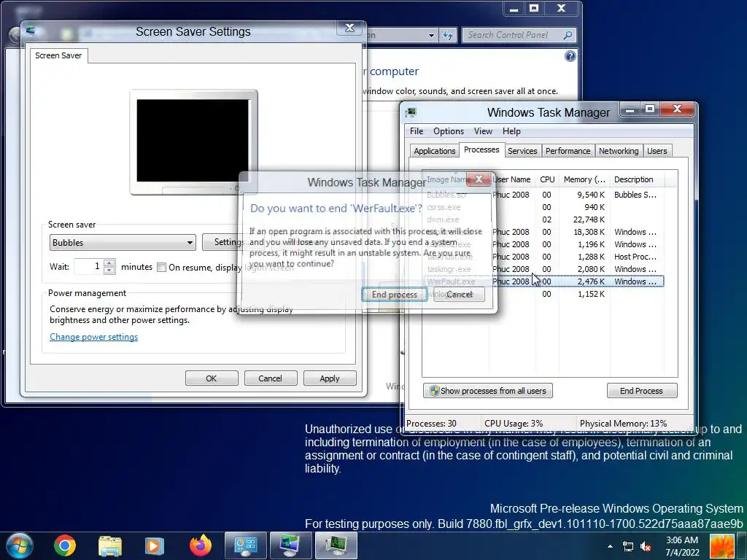Click the search magnifier in Control Panel

pos(567,35)
